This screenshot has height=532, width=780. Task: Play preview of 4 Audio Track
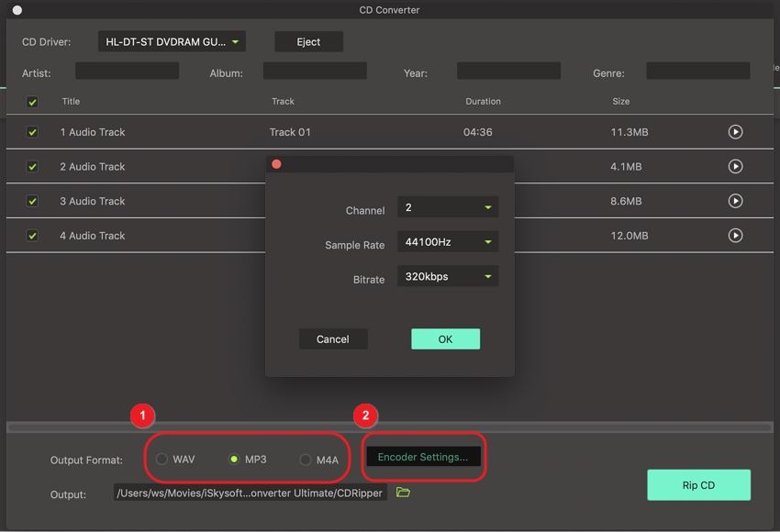pos(735,236)
